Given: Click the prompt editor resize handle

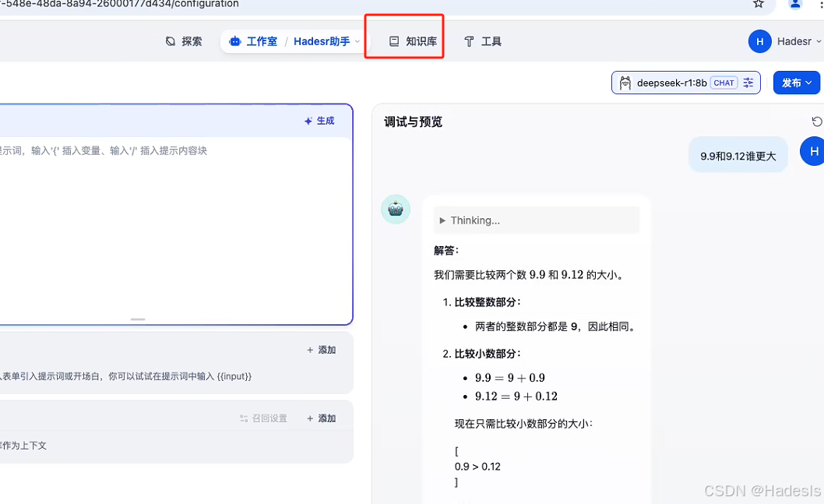Looking at the screenshot, I should [138, 319].
